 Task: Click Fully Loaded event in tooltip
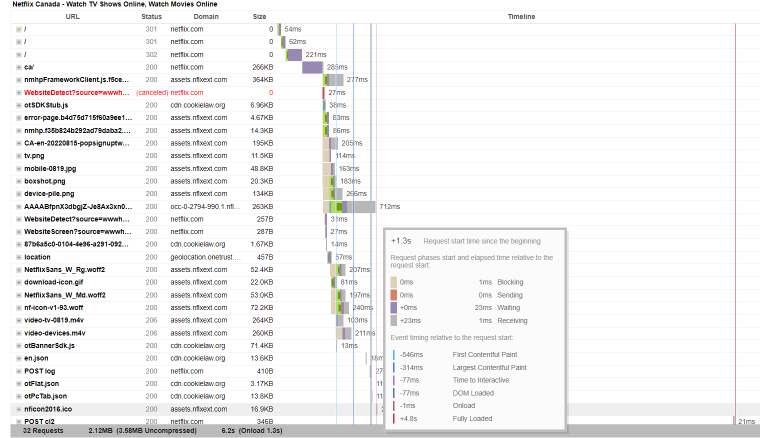click(472, 419)
